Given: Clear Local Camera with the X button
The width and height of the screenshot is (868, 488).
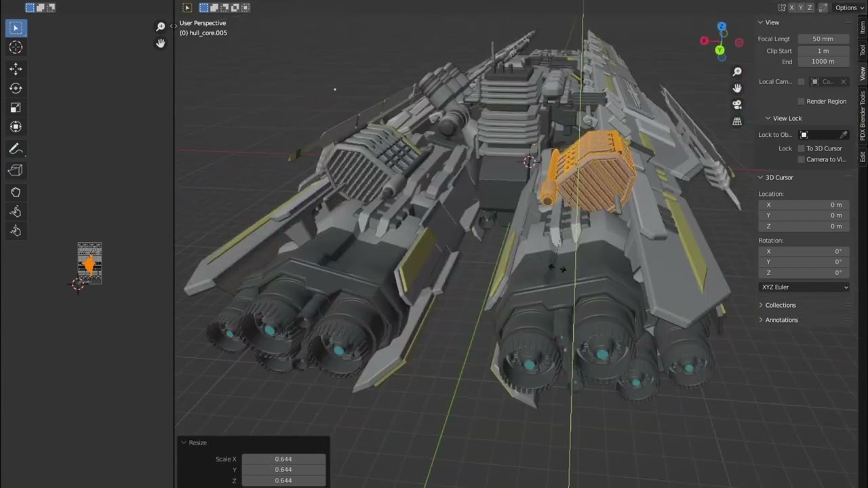Looking at the screenshot, I should 843,81.
